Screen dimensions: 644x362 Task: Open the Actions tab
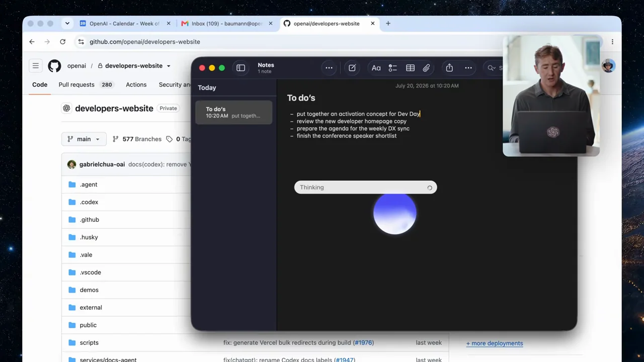pos(136,84)
